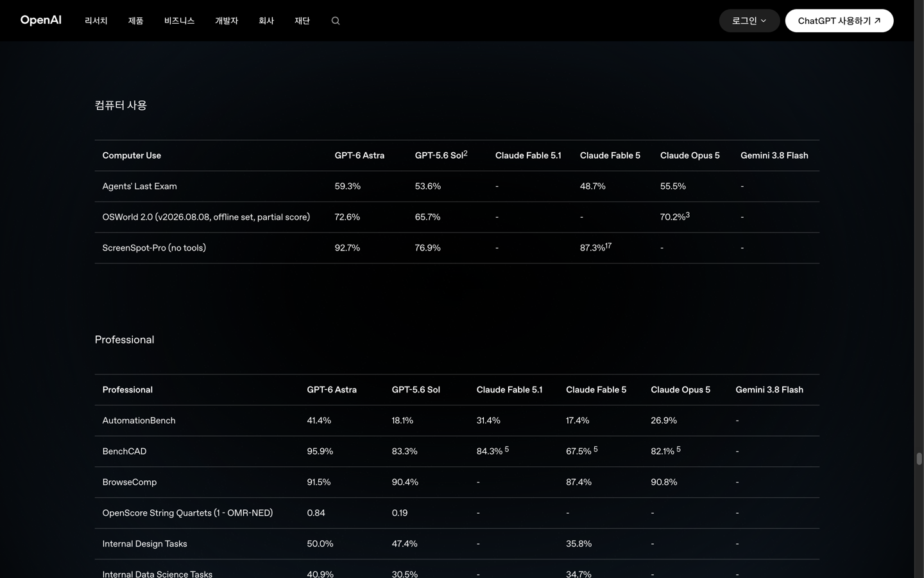This screenshot has height=578, width=924.
Task: Select the OpenScore String Quartets row label
Action: pyautogui.click(x=187, y=513)
